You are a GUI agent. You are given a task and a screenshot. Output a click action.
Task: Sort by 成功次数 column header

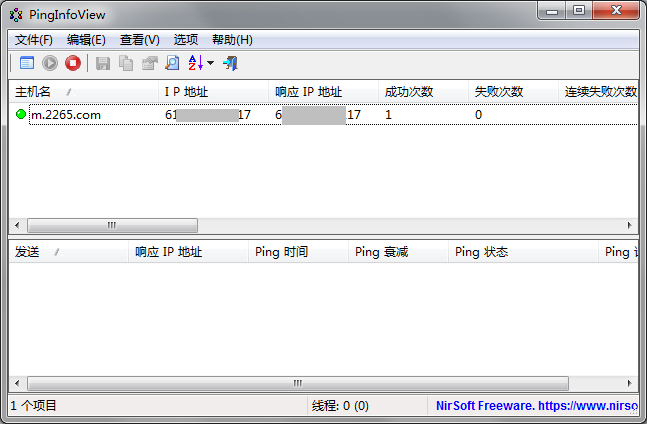click(x=423, y=92)
